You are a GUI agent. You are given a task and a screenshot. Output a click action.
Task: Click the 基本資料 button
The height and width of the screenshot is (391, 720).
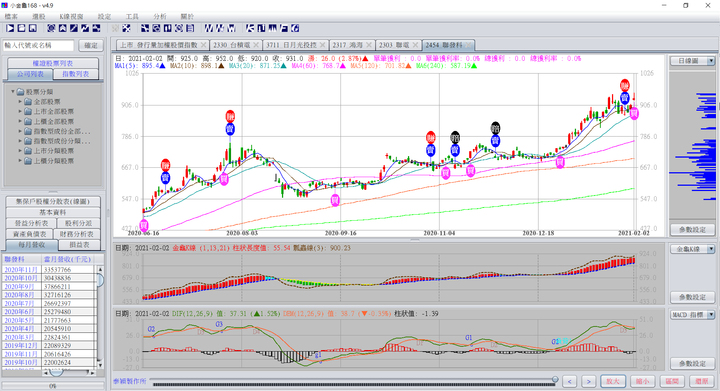(x=53, y=212)
